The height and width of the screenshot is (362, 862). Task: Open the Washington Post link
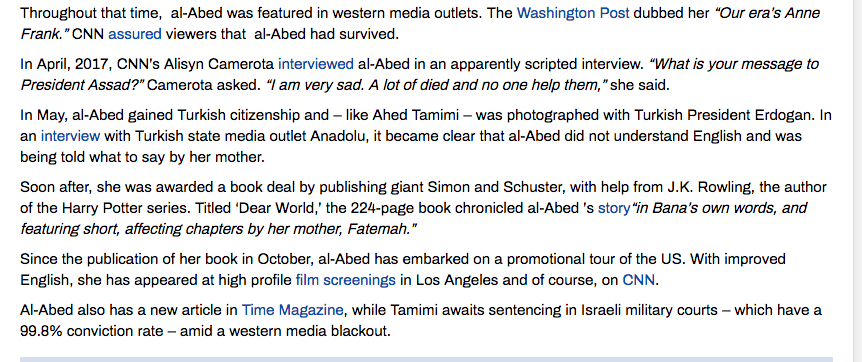click(573, 13)
